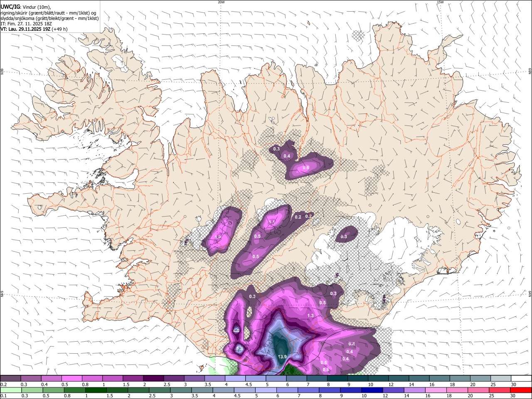Pick the white swatch above 30 in the top legend row
This screenshot has height=399, width=532.
[x=521, y=379]
